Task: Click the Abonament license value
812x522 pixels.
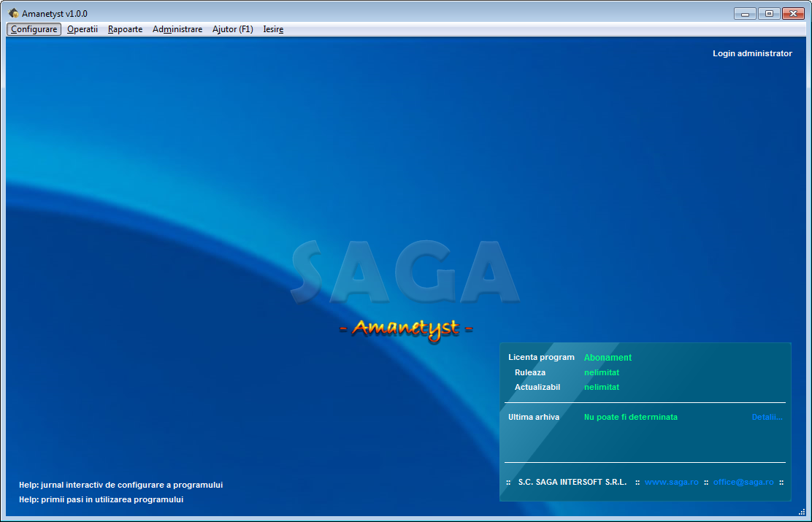Action: tap(608, 358)
